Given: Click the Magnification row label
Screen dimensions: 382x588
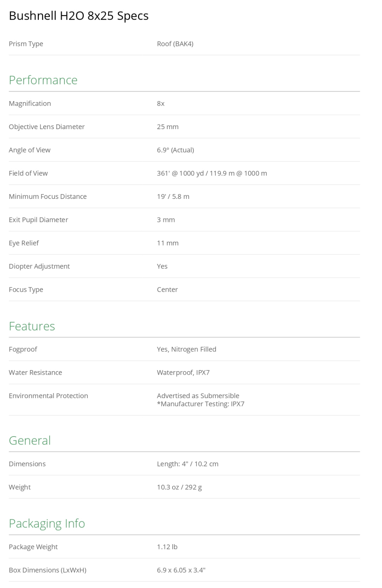Looking at the screenshot, I should pos(30,104).
